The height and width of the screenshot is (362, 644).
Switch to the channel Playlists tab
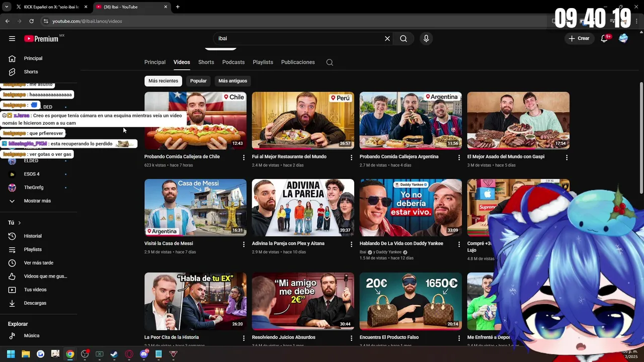pyautogui.click(x=263, y=62)
